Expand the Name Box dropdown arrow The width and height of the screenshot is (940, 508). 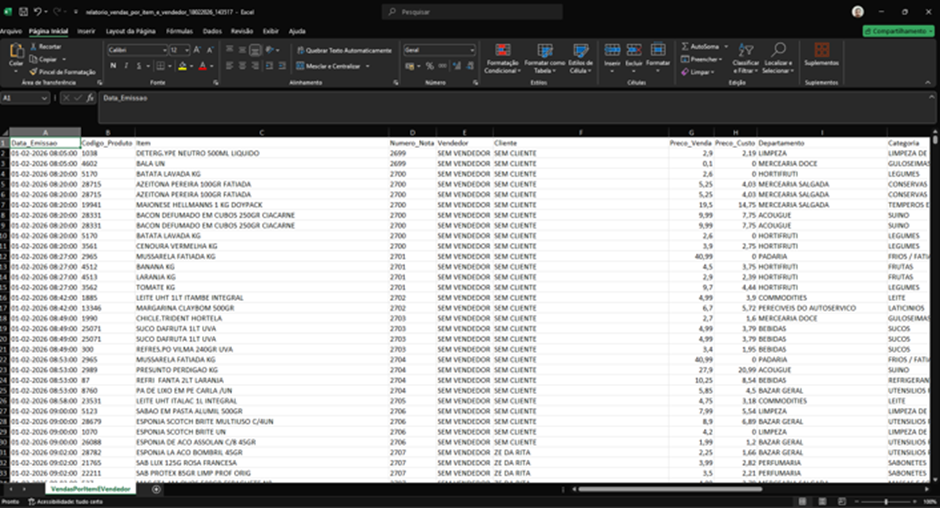coord(44,98)
